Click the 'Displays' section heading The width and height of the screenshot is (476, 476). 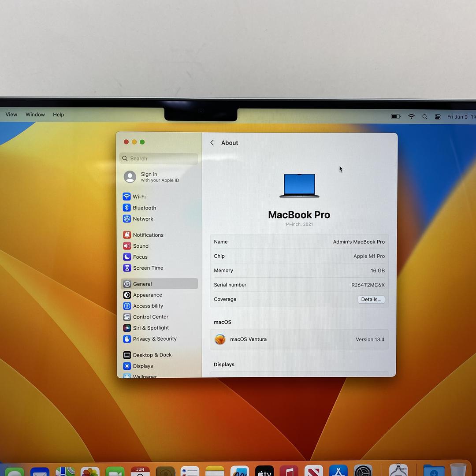(x=224, y=364)
